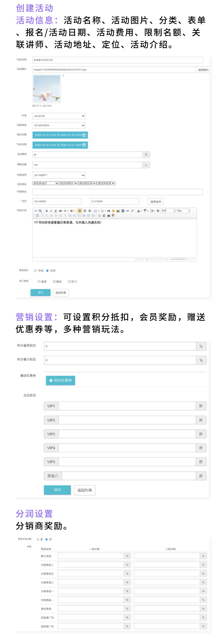The height and width of the screenshot is (644, 224).
Task: Click the 选择坐标 button
Action: tap(155, 202)
